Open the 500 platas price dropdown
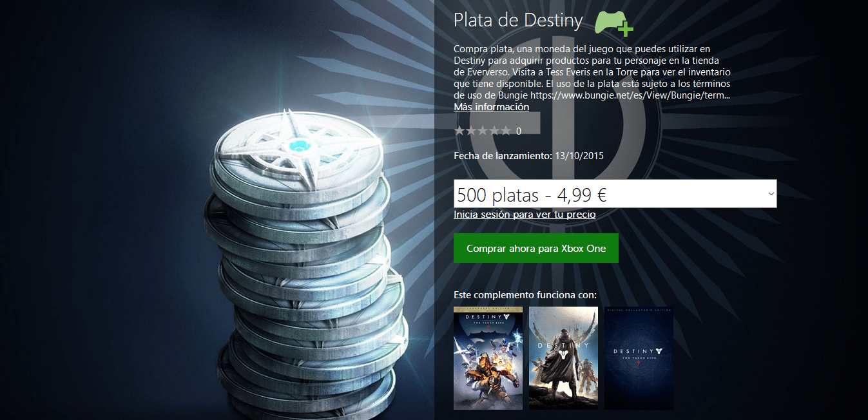868x420 pixels. [x=615, y=194]
